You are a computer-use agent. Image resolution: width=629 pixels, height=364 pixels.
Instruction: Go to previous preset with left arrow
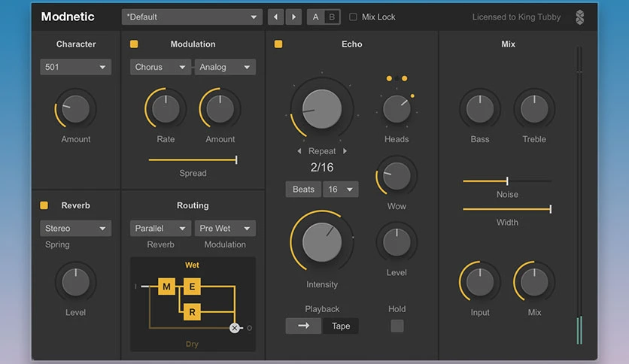click(275, 17)
